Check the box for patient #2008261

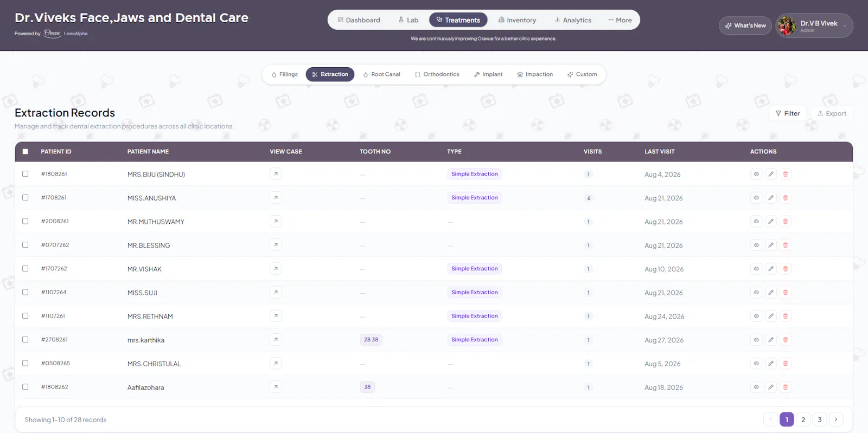click(x=25, y=221)
